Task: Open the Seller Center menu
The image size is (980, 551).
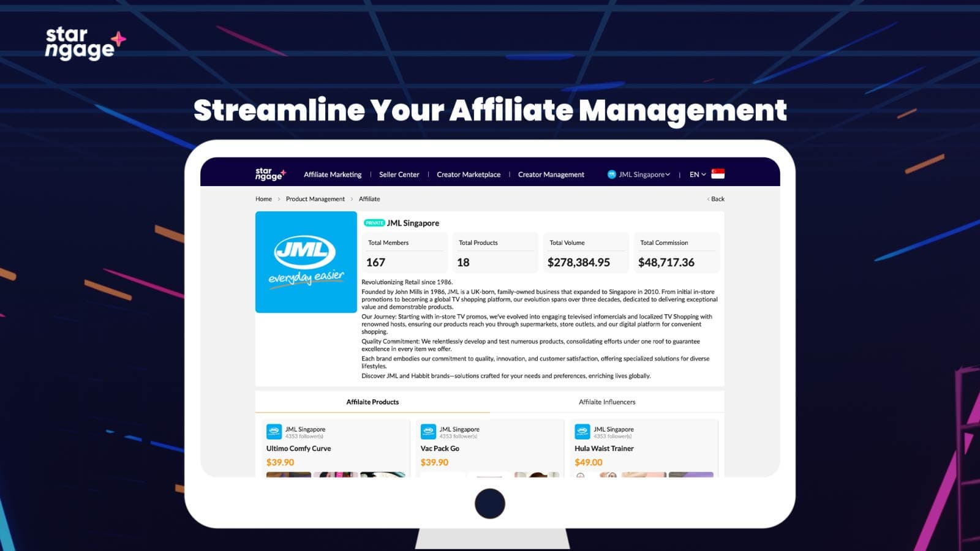Action: 399,174
